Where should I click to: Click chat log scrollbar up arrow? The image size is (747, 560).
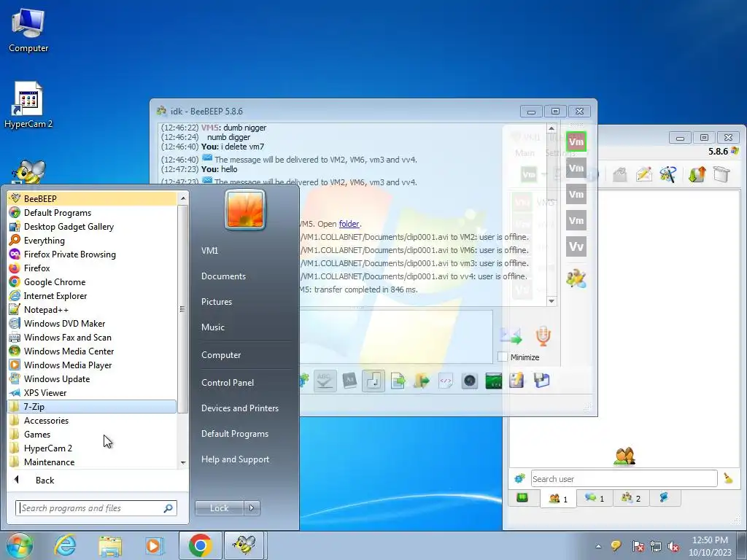(x=551, y=128)
